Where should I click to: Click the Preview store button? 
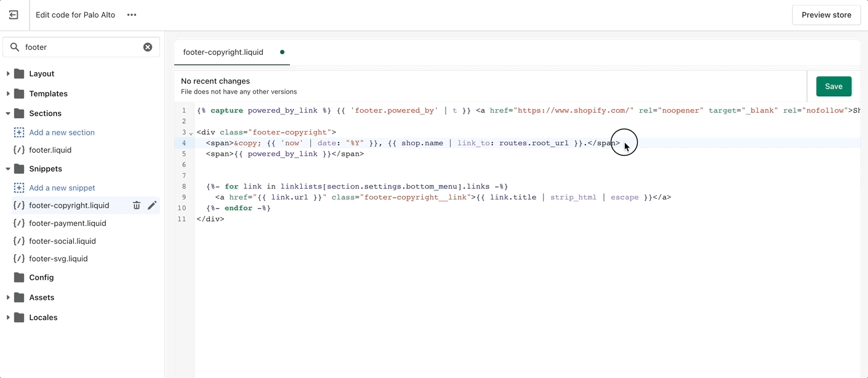826,15
